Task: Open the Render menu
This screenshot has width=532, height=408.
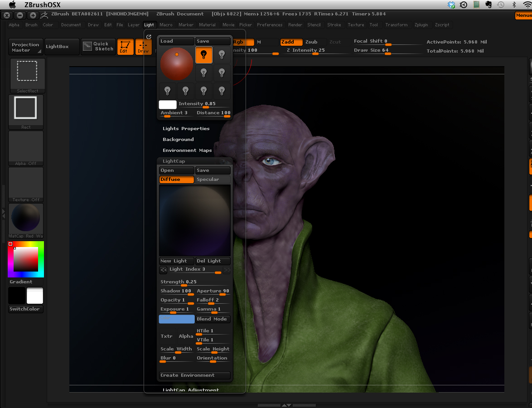Action: [295, 25]
